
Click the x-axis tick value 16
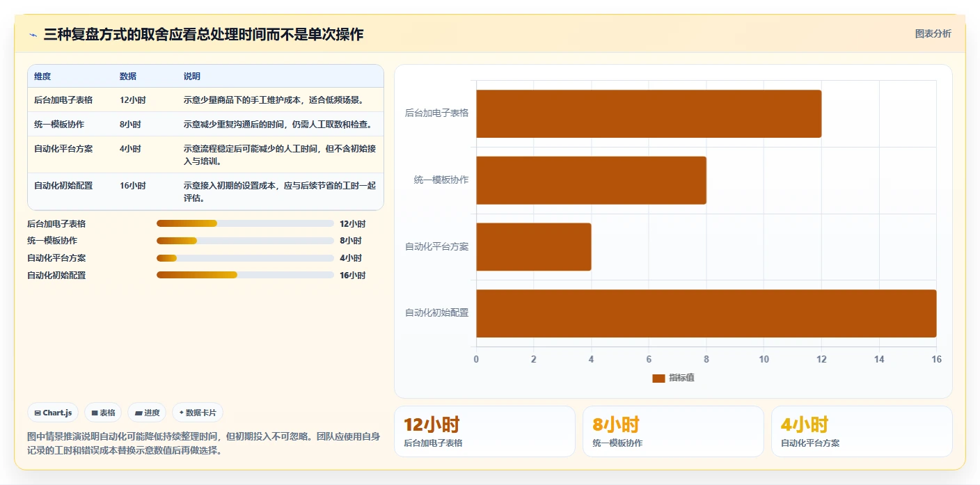pos(936,360)
